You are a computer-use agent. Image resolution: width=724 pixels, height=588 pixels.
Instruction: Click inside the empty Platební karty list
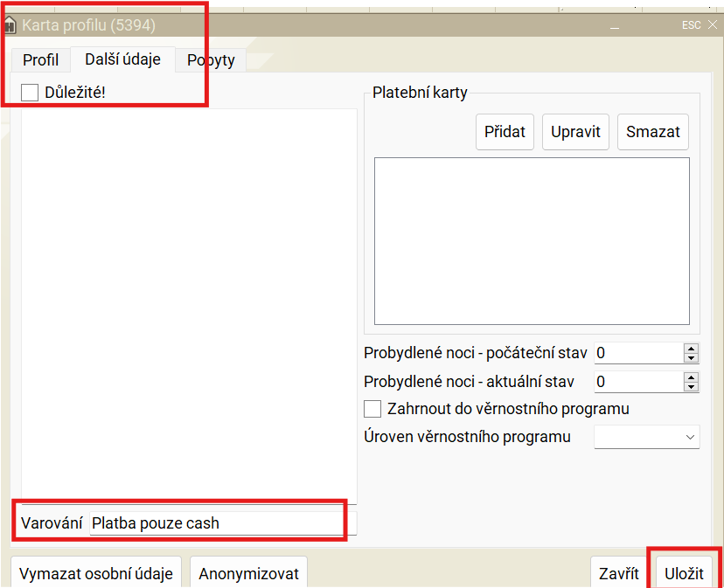tap(532, 240)
